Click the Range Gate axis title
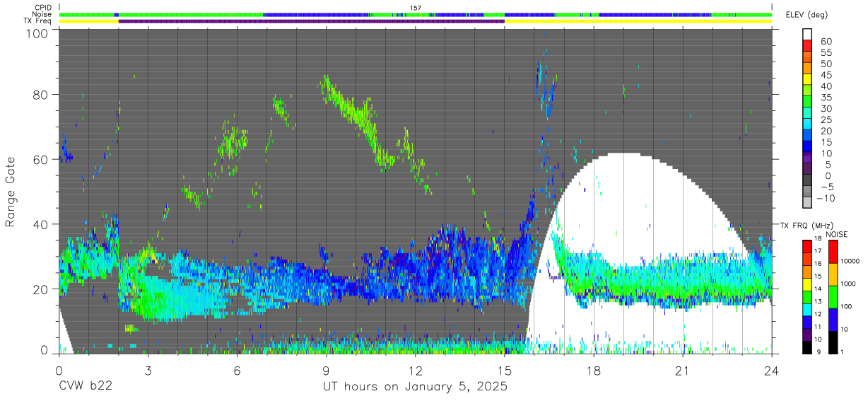 pos(11,192)
